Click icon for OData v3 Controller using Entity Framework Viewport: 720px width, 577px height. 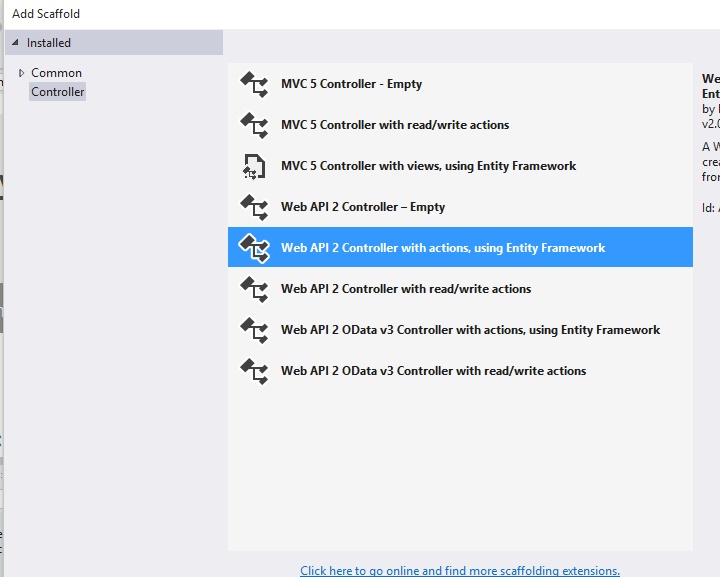[x=254, y=330]
